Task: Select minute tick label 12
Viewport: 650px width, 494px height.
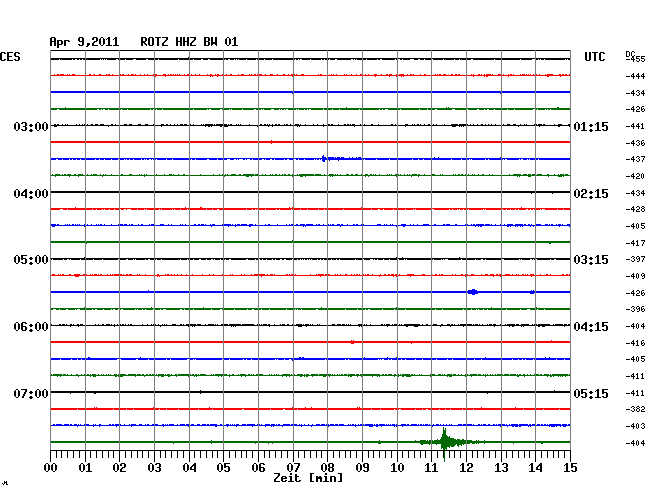Action: (x=466, y=467)
